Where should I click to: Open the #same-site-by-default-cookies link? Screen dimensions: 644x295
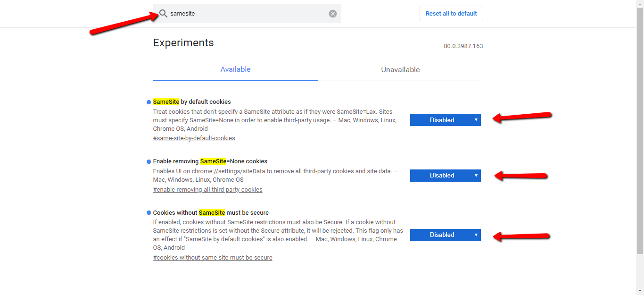pyautogui.click(x=194, y=138)
